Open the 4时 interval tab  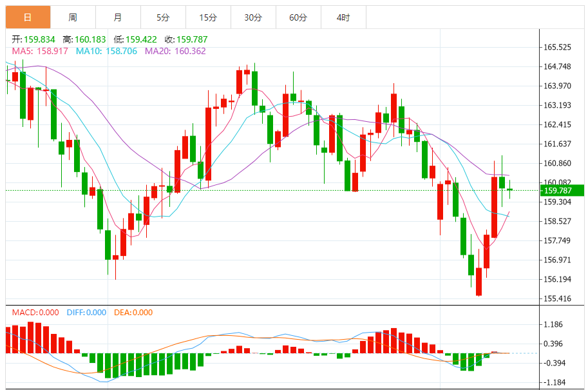[343, 17]
